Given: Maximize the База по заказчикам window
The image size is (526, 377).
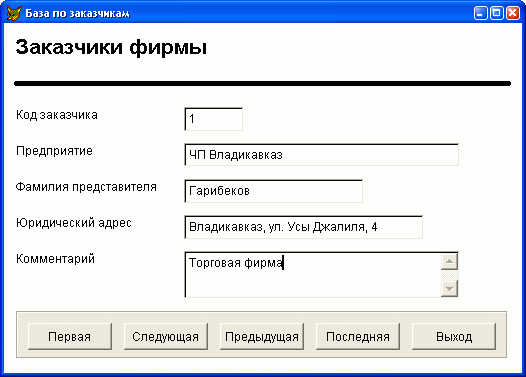Looking at the screenshot, I should pos(496,13).
